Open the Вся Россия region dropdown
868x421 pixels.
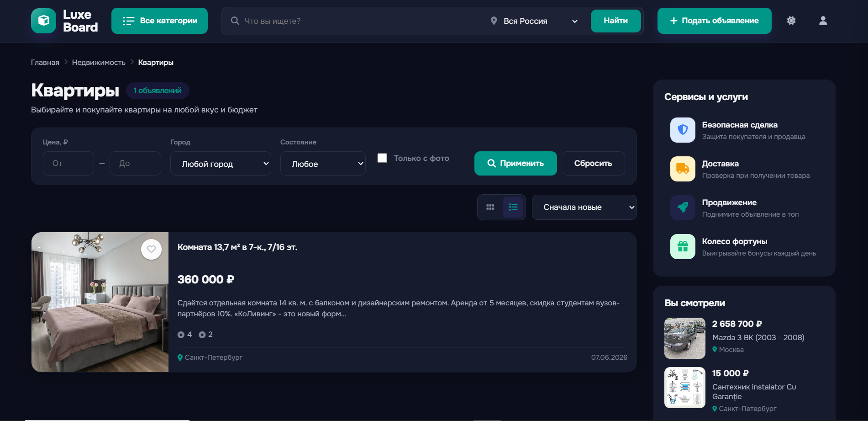point(534,21)
